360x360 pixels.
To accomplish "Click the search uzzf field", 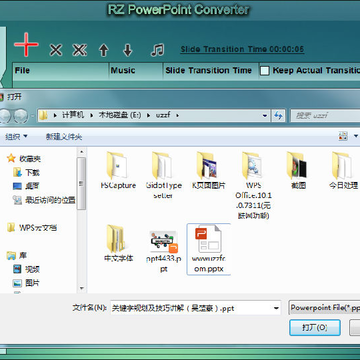I will pos(325,116).
